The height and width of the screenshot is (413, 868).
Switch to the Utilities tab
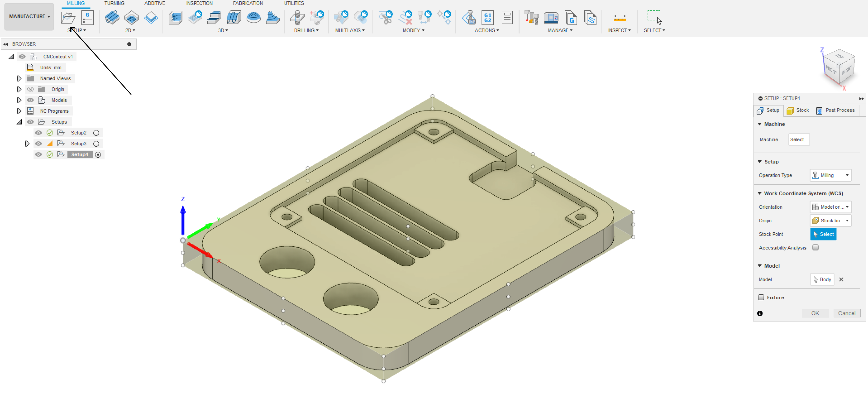click(294, 3)
